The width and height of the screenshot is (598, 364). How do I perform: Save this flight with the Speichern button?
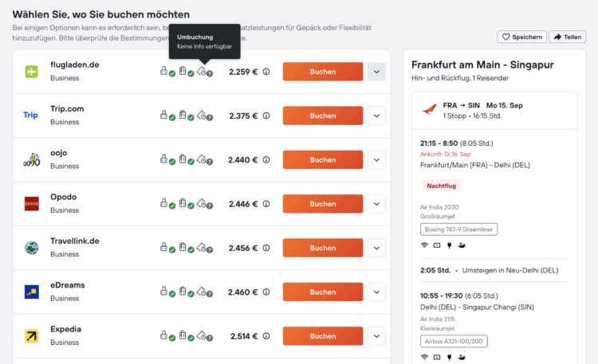pyautogui.click(x=522, y=37)
